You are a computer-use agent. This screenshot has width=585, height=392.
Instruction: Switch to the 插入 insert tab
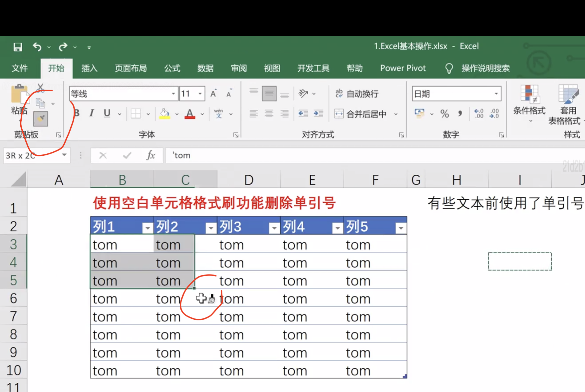(x=90, y=68)
